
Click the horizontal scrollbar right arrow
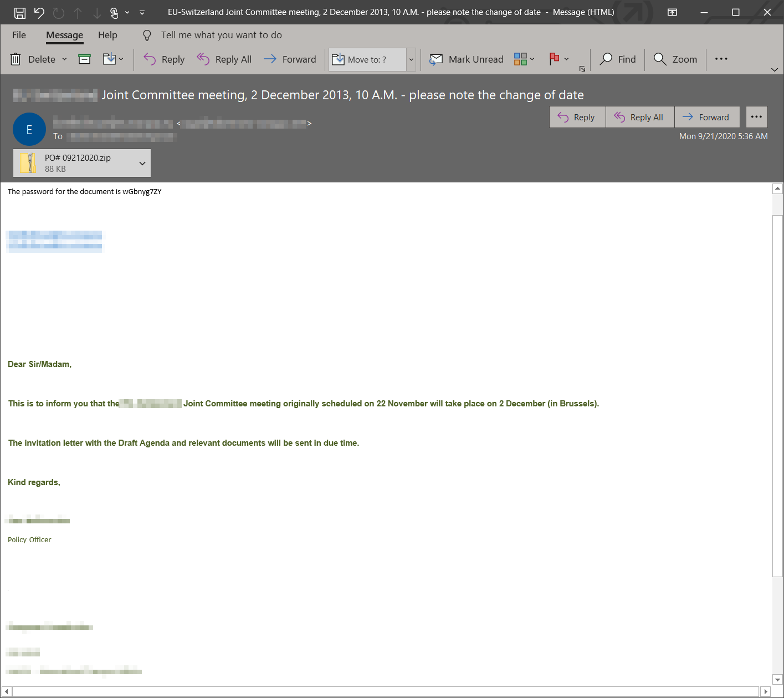(x=766, y=691)
